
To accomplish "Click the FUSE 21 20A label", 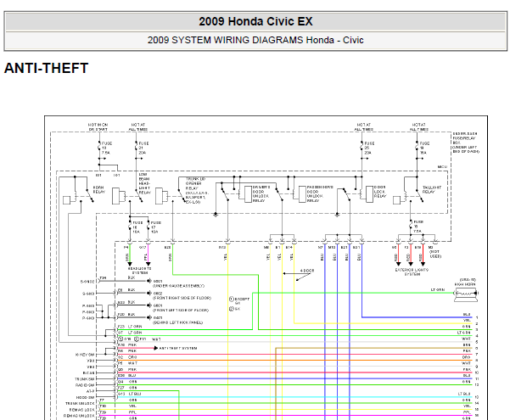I will click(x=143, y=148).
